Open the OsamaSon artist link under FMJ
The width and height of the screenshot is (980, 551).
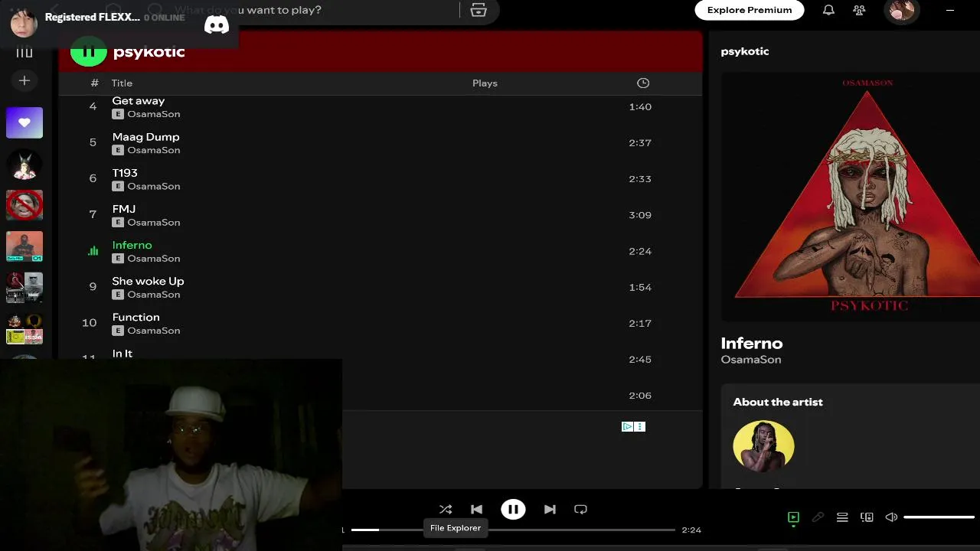pos(154,222)
